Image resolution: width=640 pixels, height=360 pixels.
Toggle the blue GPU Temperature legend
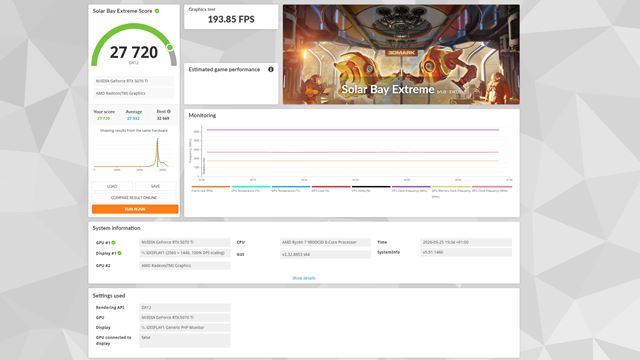click(291, 189)
